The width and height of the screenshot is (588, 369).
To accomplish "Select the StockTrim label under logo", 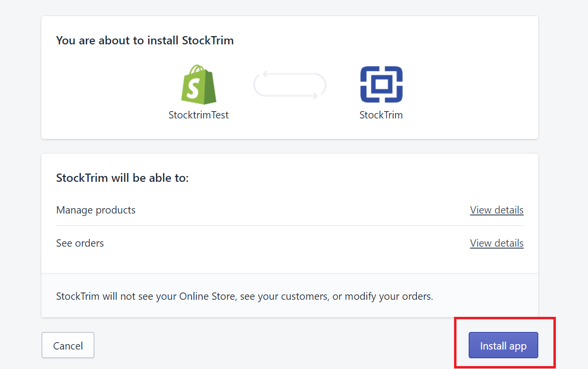I will click(381, 115).
